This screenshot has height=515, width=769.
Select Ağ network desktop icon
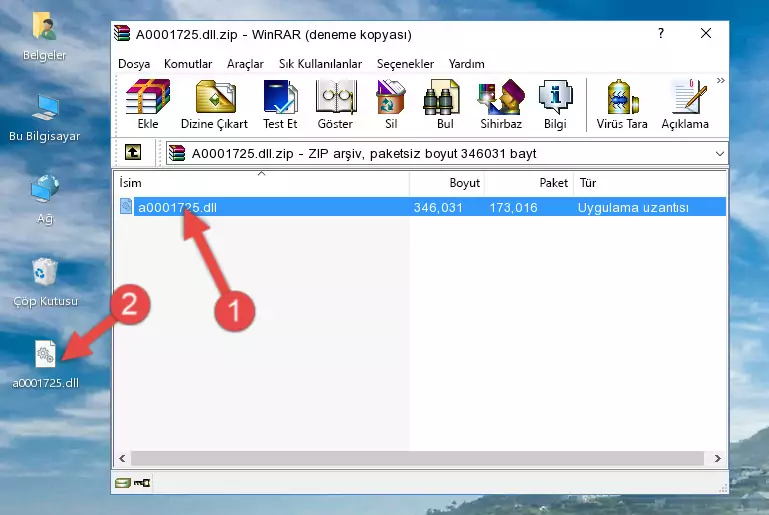point(45,200)
